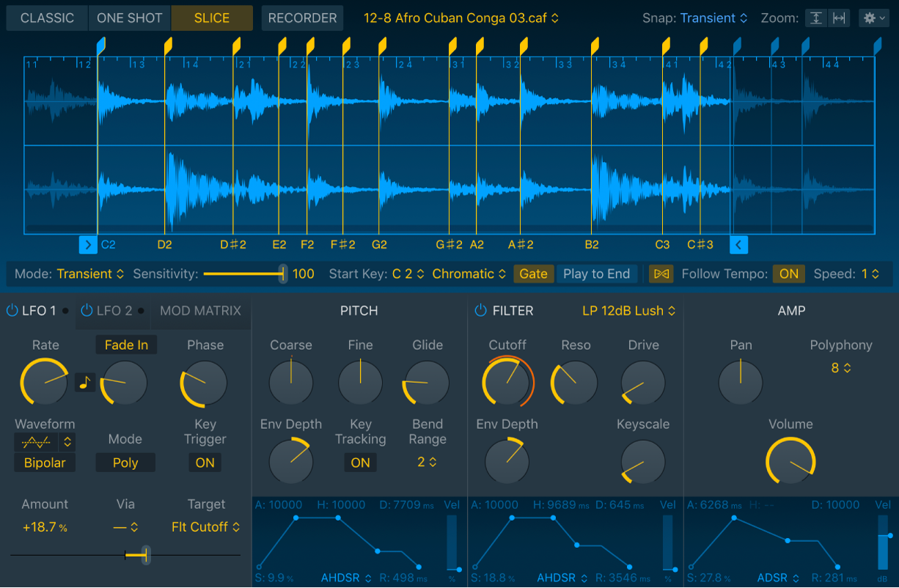Viewport: 899px width, 588px height.
Task: Click the Gate button
Action: click(x=534, y=273)
